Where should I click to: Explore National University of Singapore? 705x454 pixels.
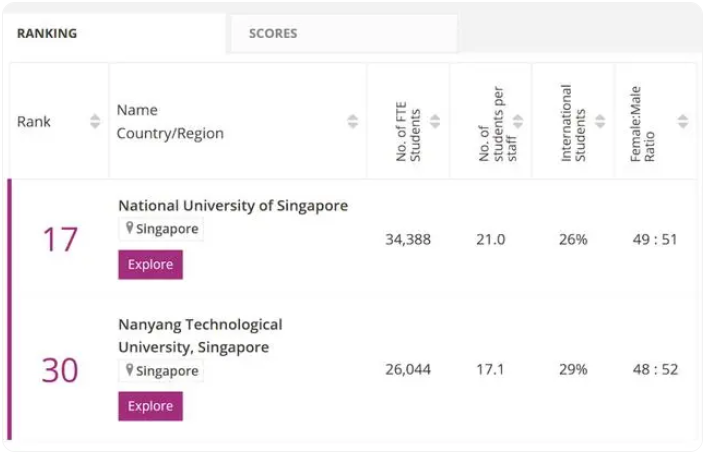point(151,265)
